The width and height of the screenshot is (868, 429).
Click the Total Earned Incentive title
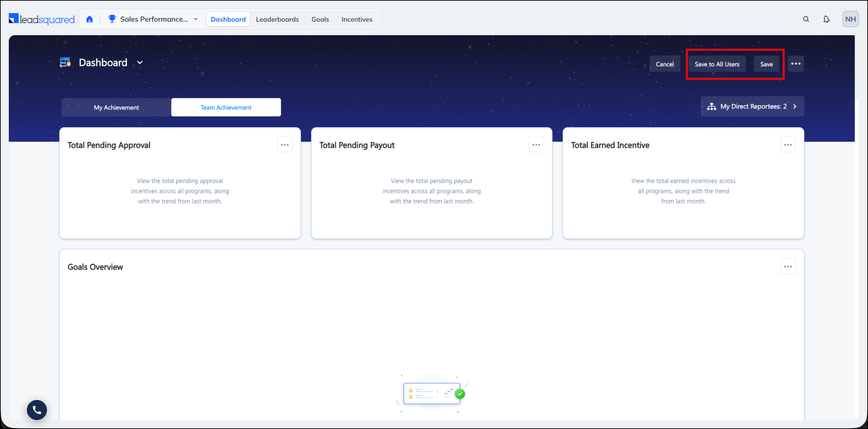pyautogui.click(x=610, y=145)
